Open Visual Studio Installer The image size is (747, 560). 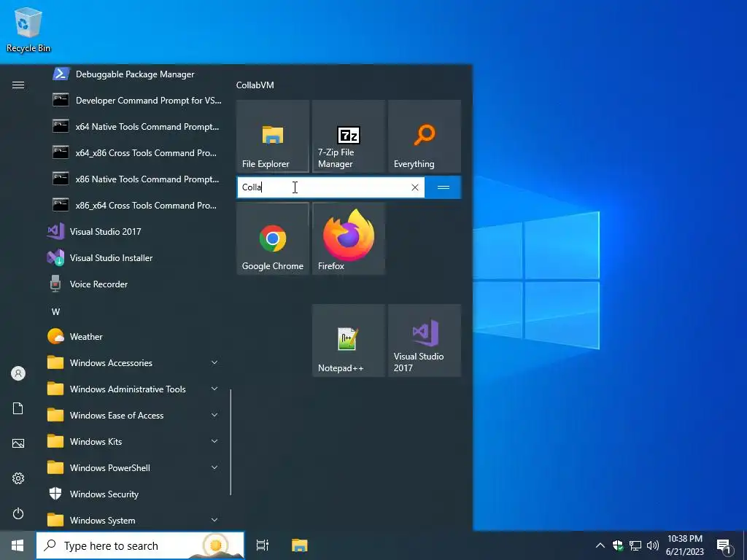coord(136,257)
